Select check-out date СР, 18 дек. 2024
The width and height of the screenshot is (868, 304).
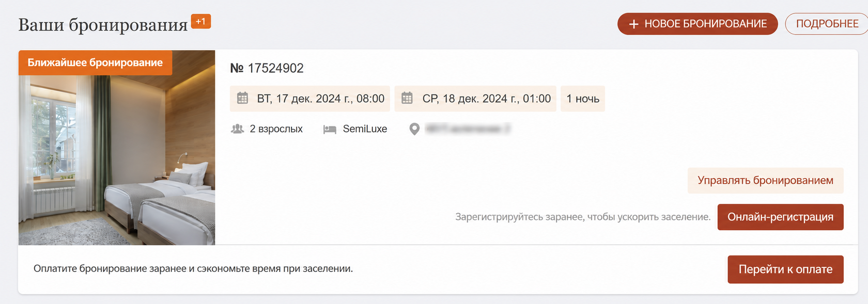click(475, 99)
